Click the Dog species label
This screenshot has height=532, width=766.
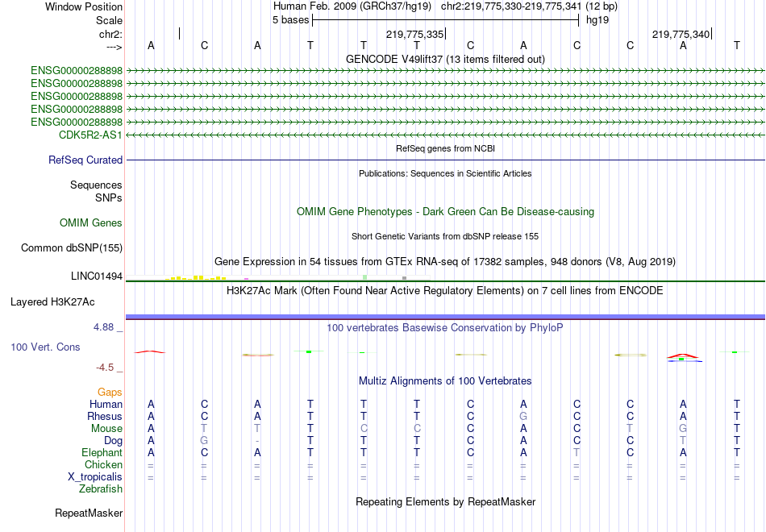pos(114,441)
